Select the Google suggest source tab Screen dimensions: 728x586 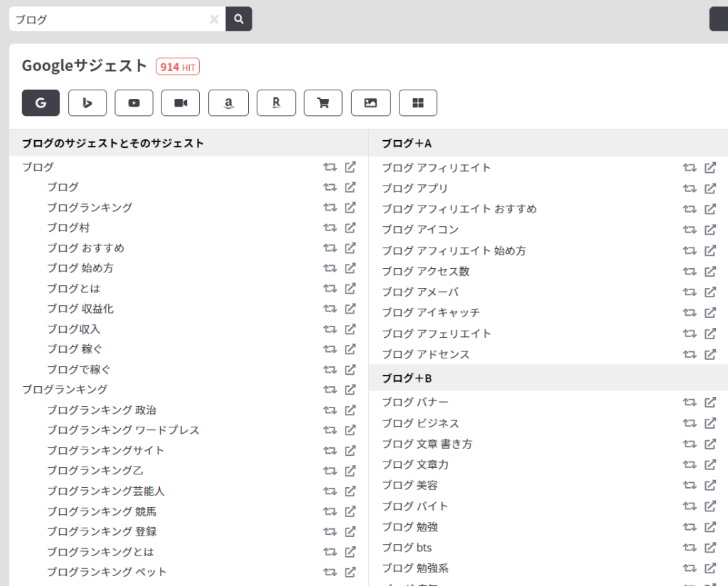(41, 102)
